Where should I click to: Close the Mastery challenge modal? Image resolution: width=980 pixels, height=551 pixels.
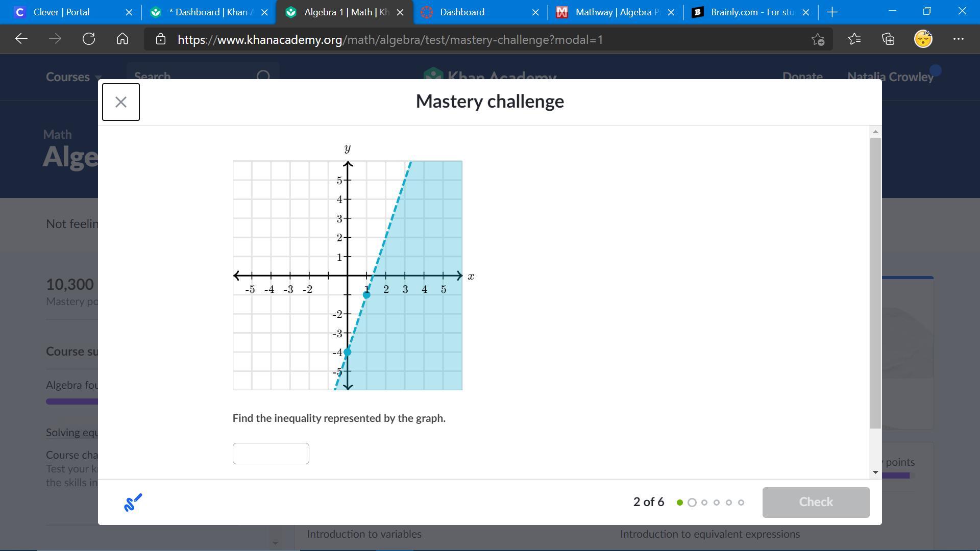click(x=121, y=102)
